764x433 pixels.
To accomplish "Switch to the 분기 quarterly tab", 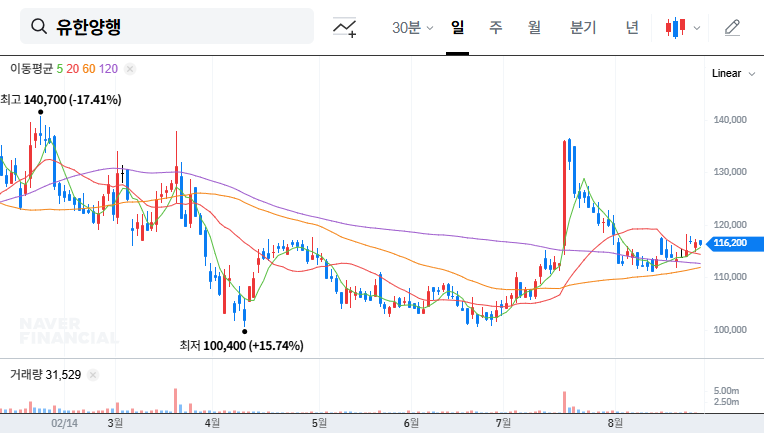I will click(583, 27).
